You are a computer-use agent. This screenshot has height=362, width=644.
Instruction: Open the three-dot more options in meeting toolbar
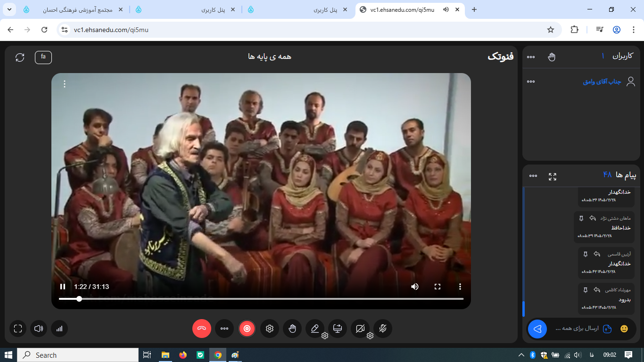click(x=224, y=329)
